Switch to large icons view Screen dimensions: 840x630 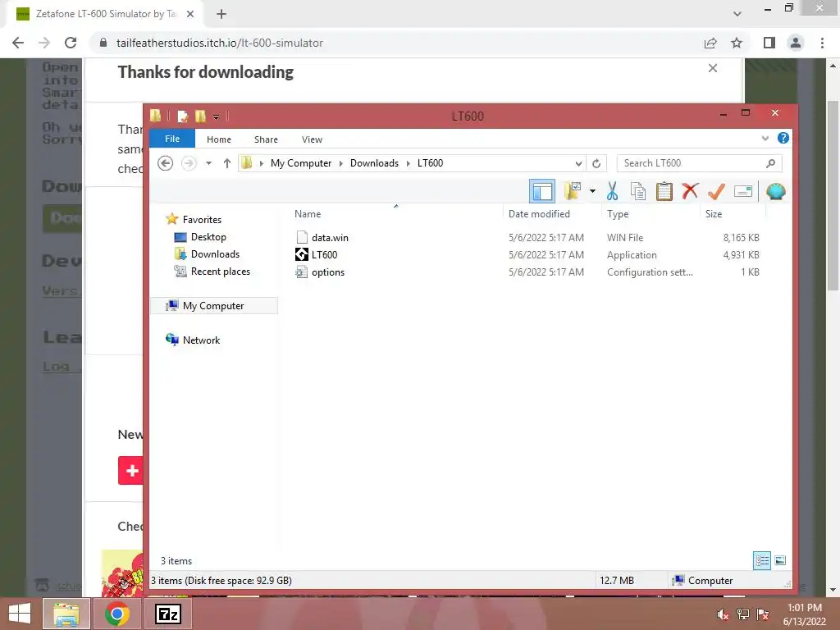tap(780, 560)
